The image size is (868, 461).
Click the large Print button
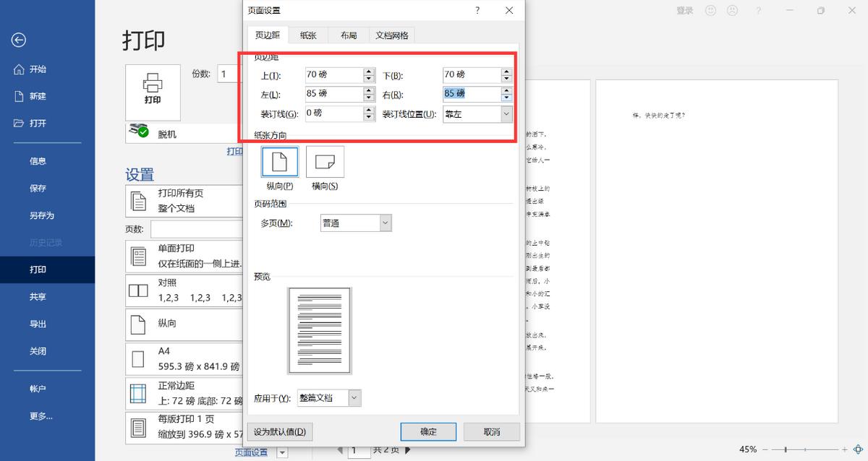152,92
